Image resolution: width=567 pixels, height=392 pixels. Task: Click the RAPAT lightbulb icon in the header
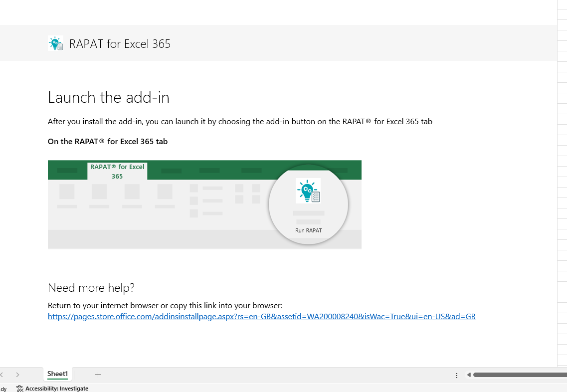coord(55,43)
